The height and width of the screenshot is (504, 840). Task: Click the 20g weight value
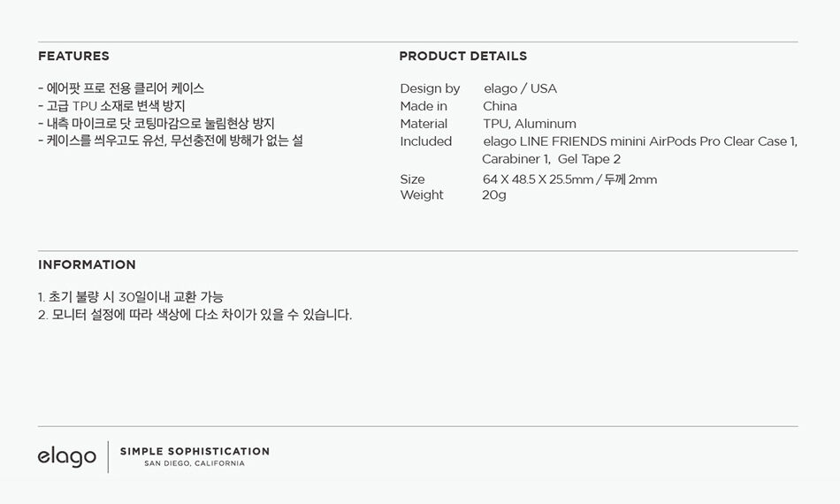494,195
